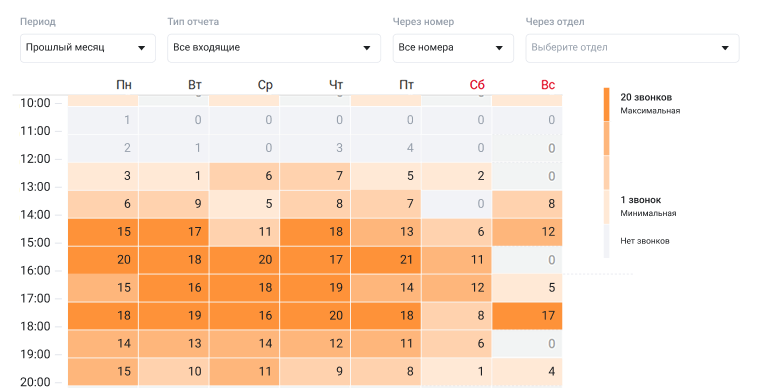Viewport: 777px width, 389px height.
Task: Click the Thursday 14:00 cell showing 18
Action: [315, 232]
